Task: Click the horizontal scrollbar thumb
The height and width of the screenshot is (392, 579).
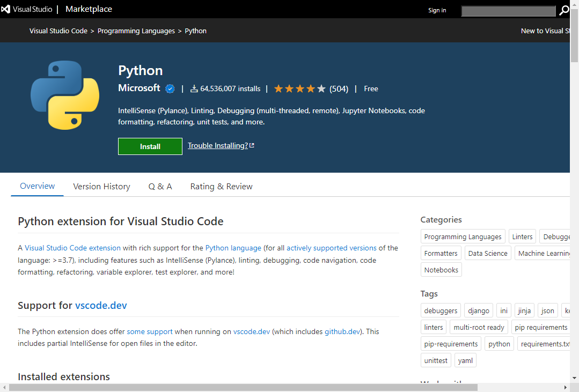Action: 243,388
